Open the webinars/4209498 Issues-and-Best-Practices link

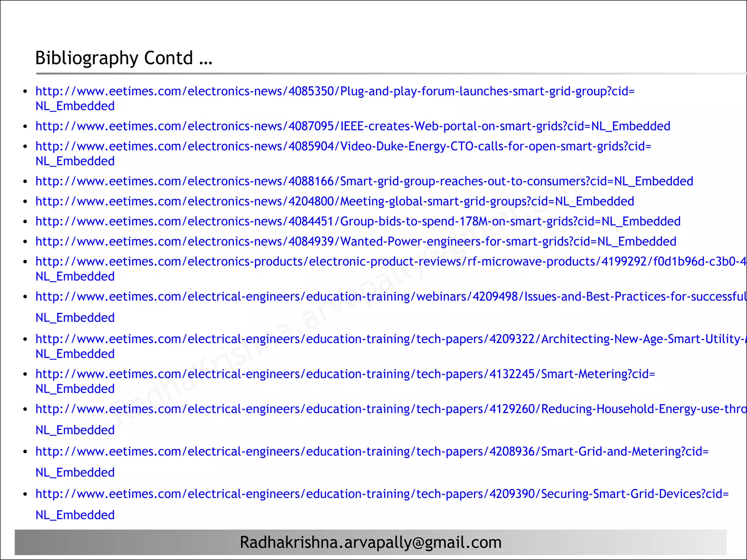(391, 307)
